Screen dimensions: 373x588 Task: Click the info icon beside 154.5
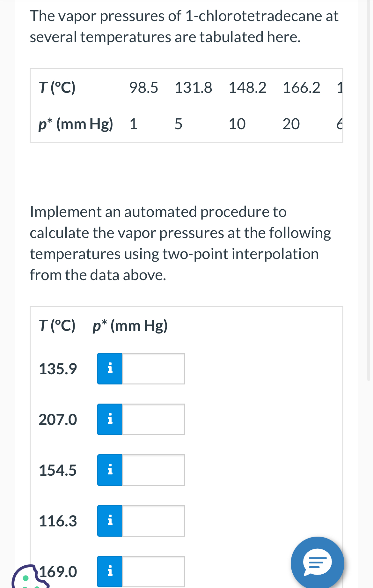[x=110, y=470]
